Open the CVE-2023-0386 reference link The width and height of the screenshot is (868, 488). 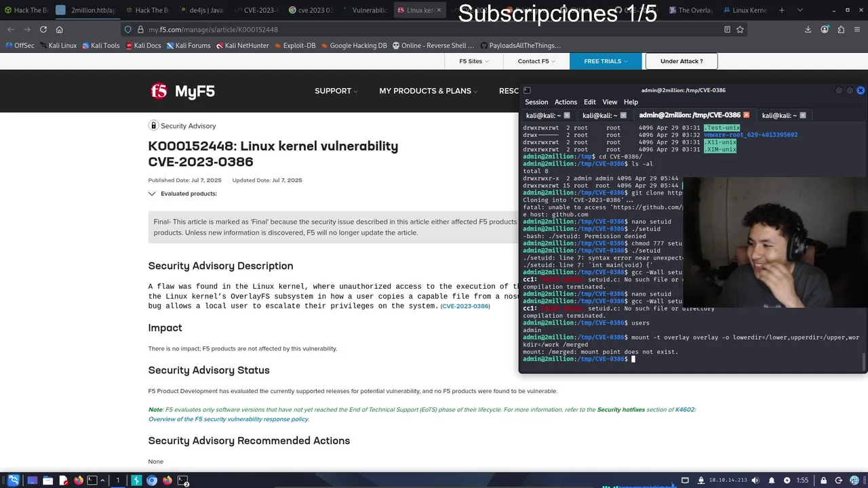(x=465, y=306)
